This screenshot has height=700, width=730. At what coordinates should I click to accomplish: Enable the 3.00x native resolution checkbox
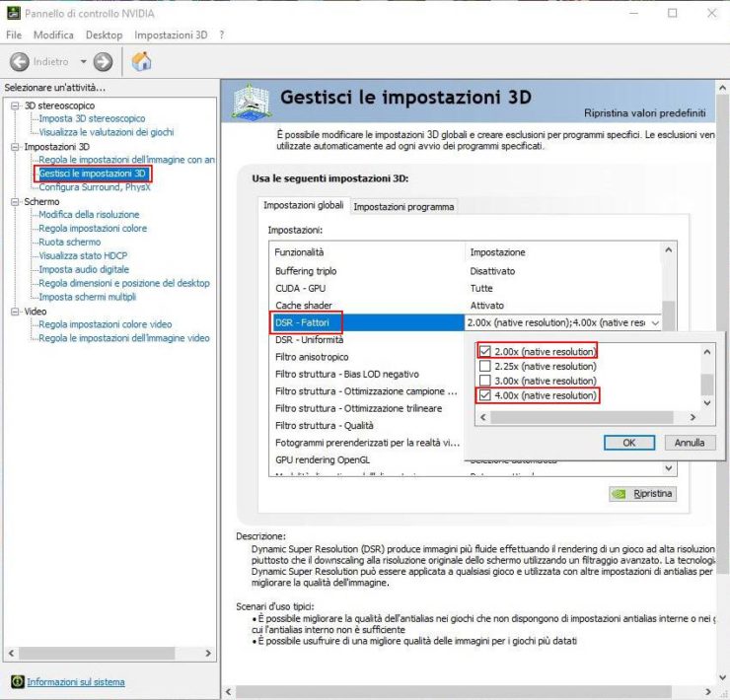click(484, 381)
